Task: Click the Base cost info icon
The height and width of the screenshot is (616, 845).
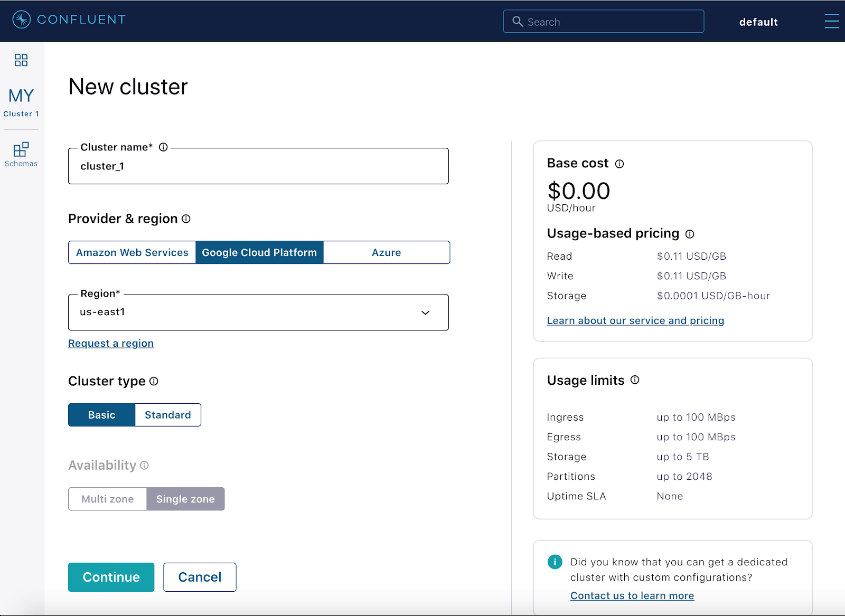Action: tap(619, 164)
